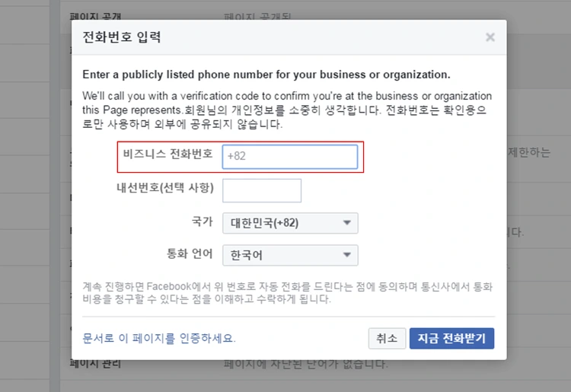Click the 지금 전화받기 button

pyautogui.click(x=451, y=339)
